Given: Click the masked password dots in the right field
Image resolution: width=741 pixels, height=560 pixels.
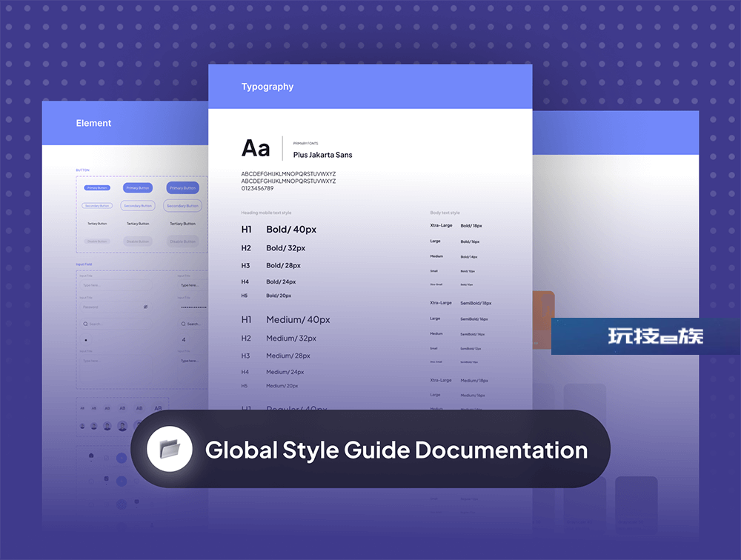Looking at the screenshot, I should (x=193, y=307).
